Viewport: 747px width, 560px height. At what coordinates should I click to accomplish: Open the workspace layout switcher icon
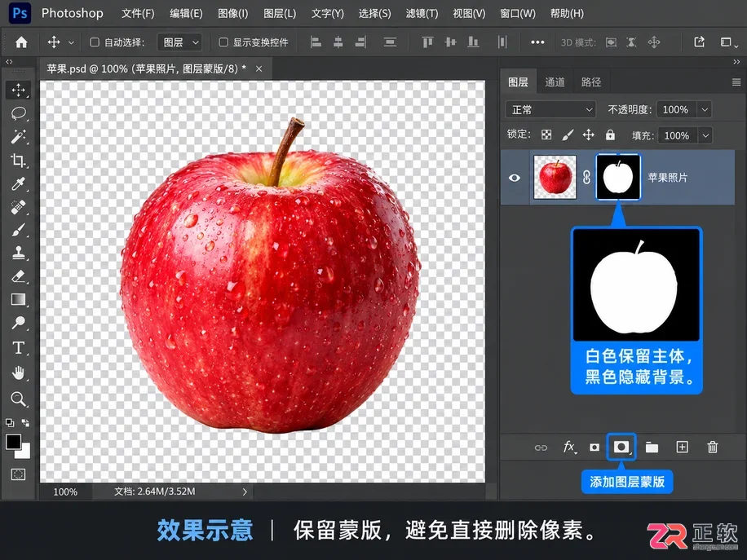tap(727, 42)
